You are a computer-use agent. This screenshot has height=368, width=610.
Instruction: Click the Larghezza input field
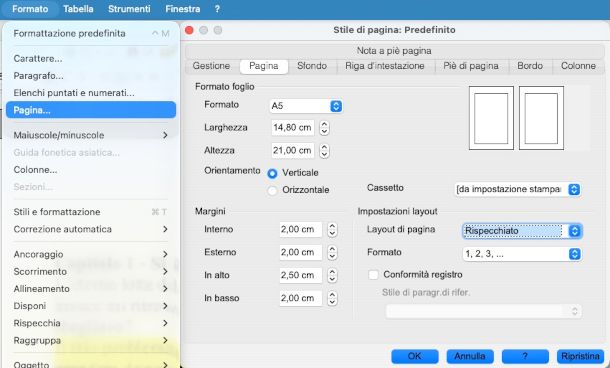tap(292, 128)
